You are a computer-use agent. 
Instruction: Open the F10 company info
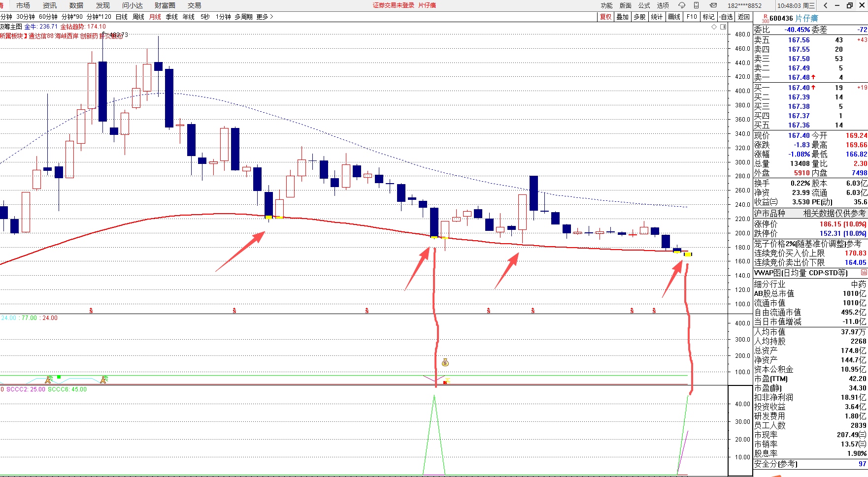pyautogui.click(x=692, y=17)
